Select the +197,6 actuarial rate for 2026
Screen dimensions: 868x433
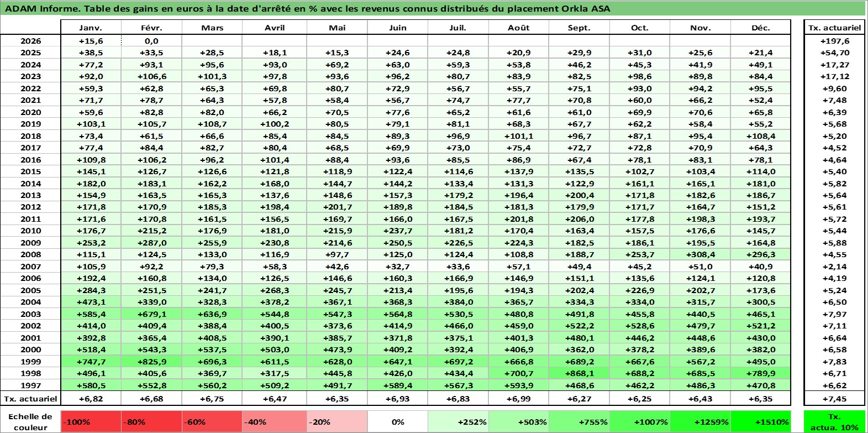834,41
